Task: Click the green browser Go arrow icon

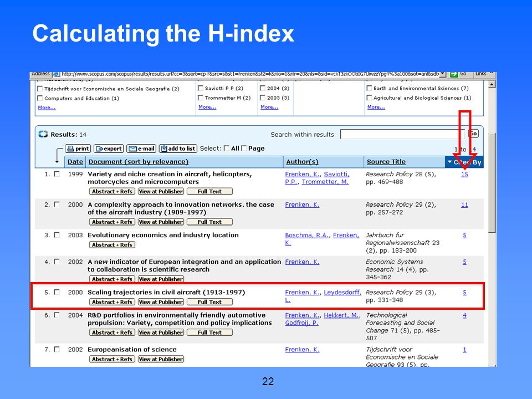Action: click(454, 74)
